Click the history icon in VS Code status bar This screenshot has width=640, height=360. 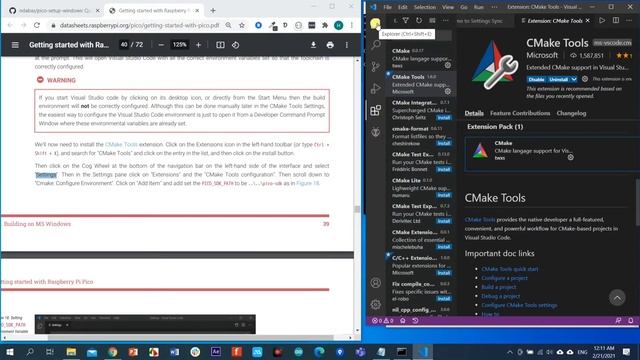pyautogui.click(x=415, y=321)
